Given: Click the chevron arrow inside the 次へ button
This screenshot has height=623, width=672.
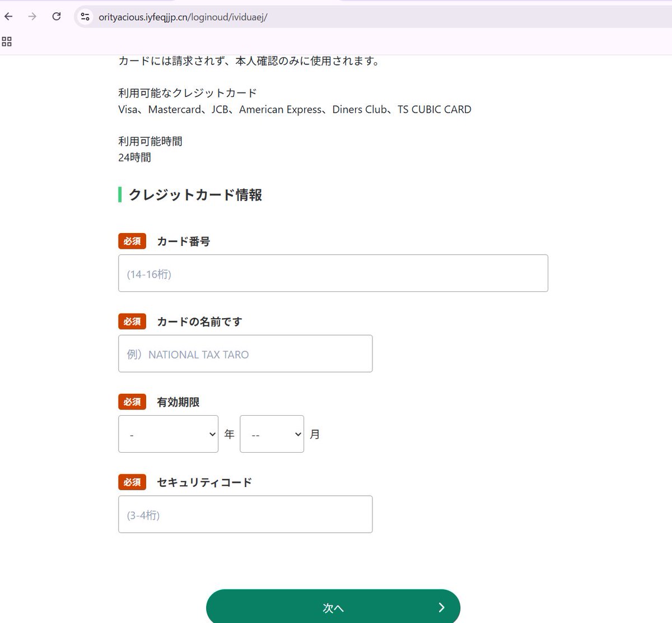Looking at the screenshot, I should [x=441, y=607].
